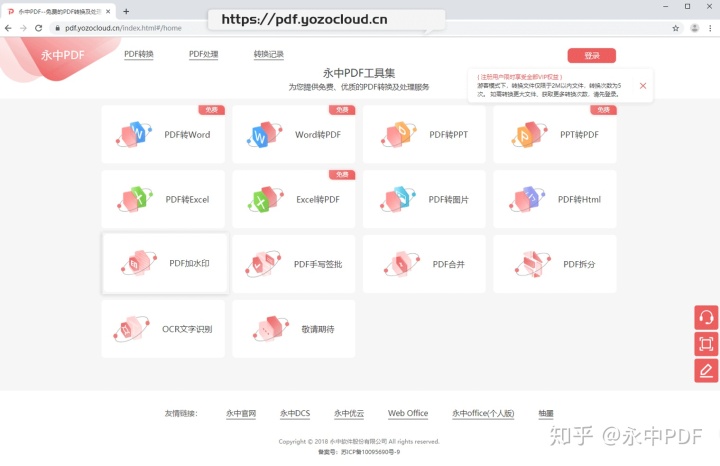Open the 永中官网 footer link
720x466 pixels.
(241, 413)
